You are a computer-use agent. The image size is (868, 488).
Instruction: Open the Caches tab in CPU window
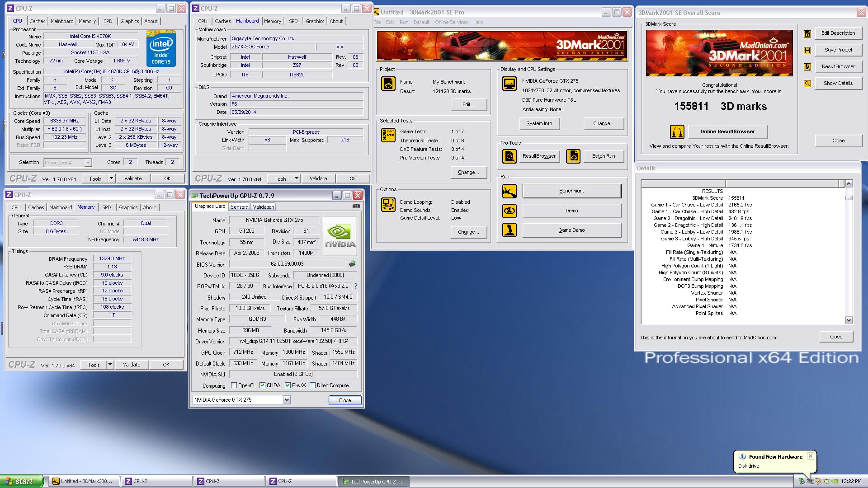pos(38,21)
